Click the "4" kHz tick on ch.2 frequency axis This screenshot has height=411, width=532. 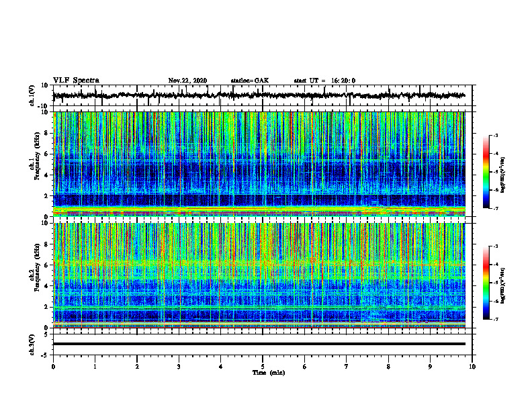click(46, 286)
